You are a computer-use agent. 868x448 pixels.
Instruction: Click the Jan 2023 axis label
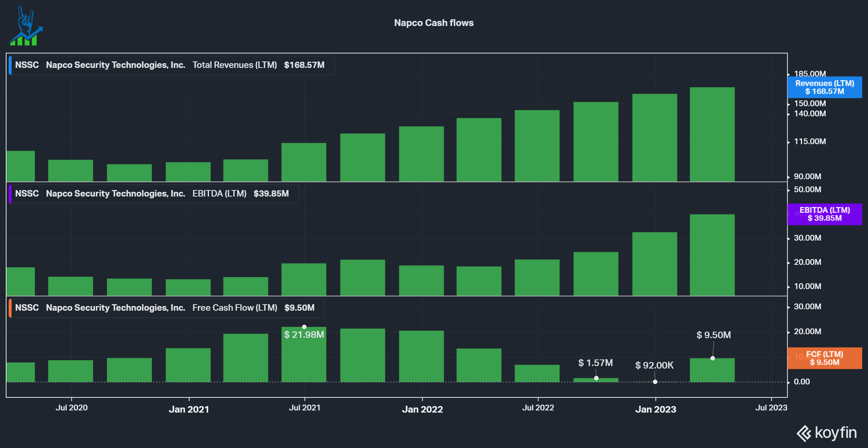[656, 409]
